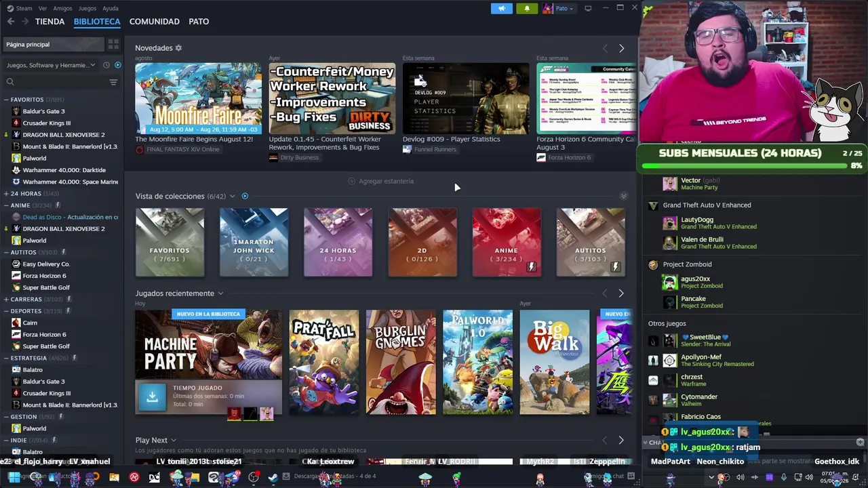The height and width of the screenshot is (488, 868).
Task: Open the Moonfire Faire news link
Action: (x=194, y=139)
